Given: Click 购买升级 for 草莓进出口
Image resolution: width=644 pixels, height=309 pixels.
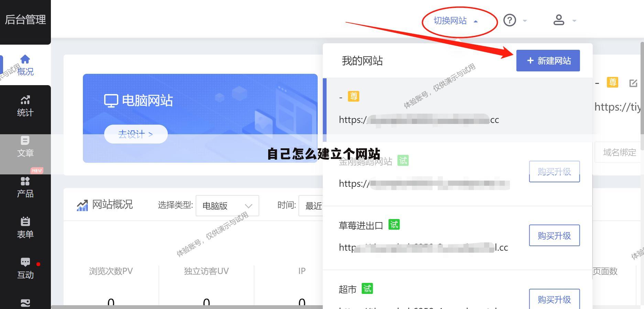Looking at the screenshot, I should (x=554, y=236).
